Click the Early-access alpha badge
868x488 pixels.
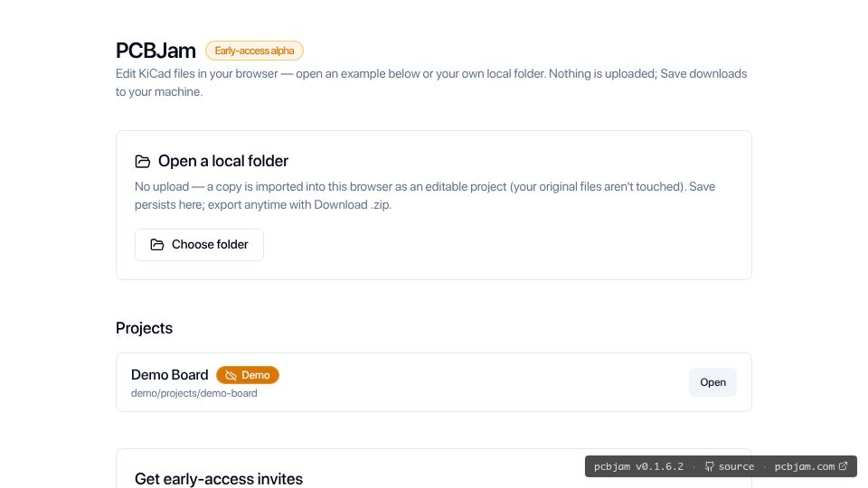[254, 51]
